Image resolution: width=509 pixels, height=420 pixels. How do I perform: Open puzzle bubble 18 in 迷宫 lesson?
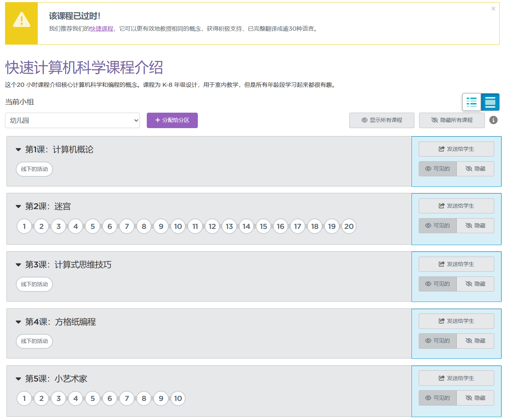(x=315, y=226)
